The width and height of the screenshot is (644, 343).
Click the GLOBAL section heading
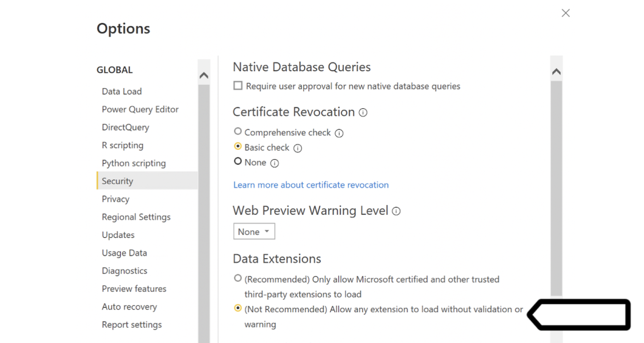[114, 70]
